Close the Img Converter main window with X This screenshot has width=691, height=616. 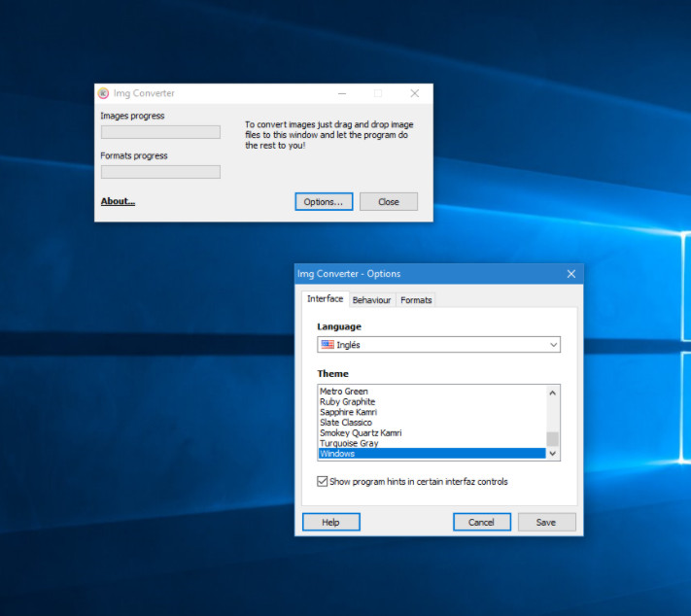(x=415, y=93)
